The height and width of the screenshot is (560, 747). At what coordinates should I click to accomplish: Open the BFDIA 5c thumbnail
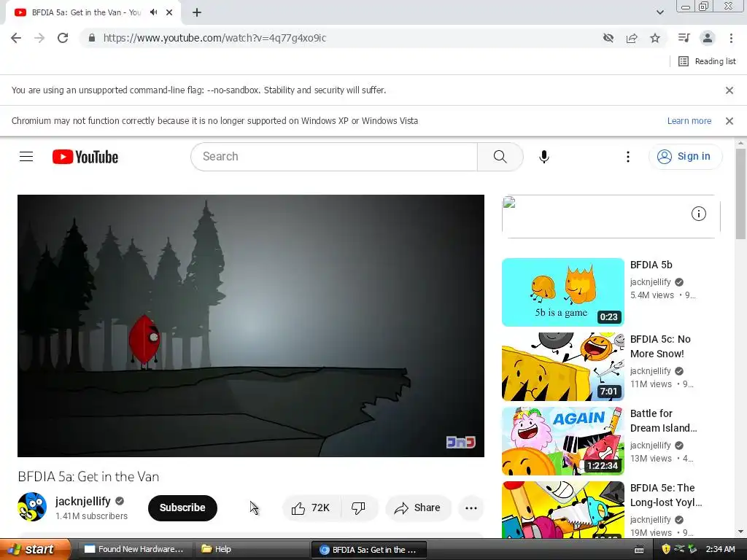(562, 367)
